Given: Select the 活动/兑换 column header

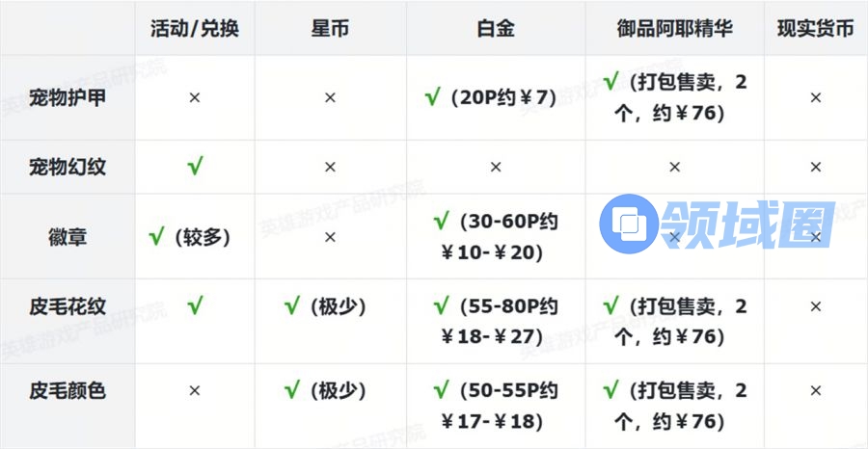Looking at the screenshot, I should [x=195, y=28].
